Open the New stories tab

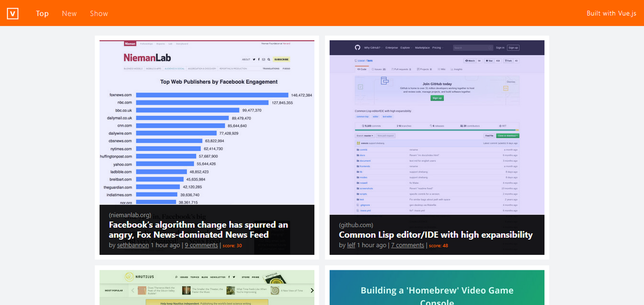tap(69, 14)
